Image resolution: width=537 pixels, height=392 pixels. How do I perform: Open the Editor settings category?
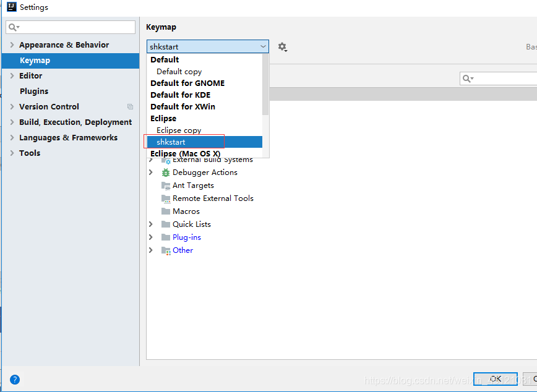[x=71, y=76]
